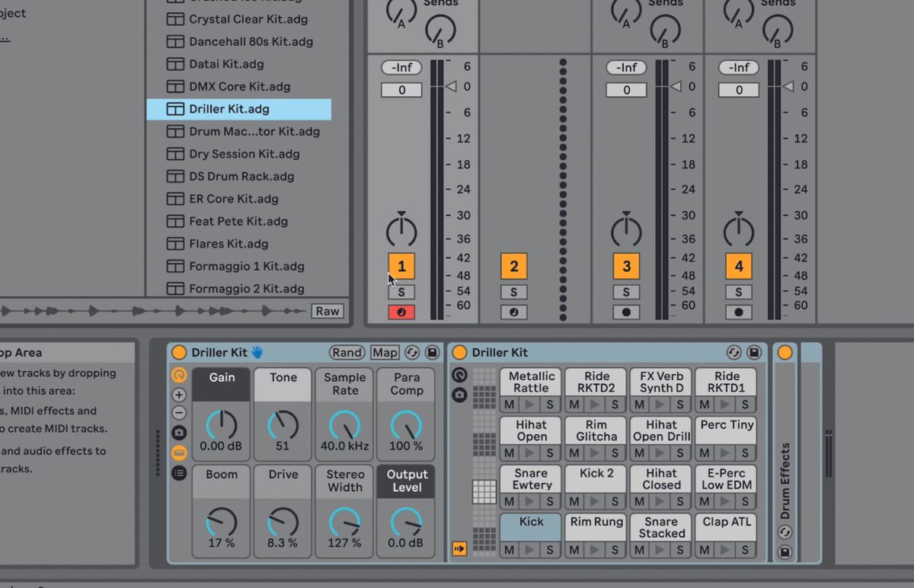Click the Gain macro knob
Viewport: 914px width, 588px height.
(x=222, y=425)
